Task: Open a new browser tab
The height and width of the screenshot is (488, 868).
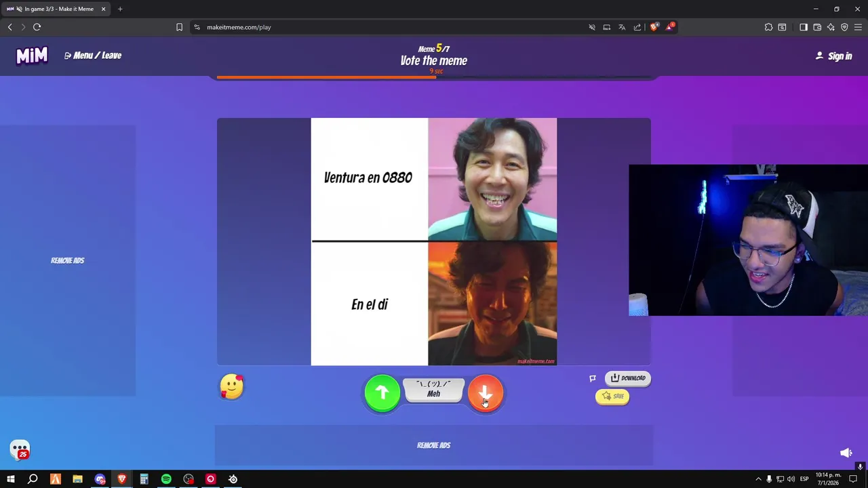Action: point(120,9)
